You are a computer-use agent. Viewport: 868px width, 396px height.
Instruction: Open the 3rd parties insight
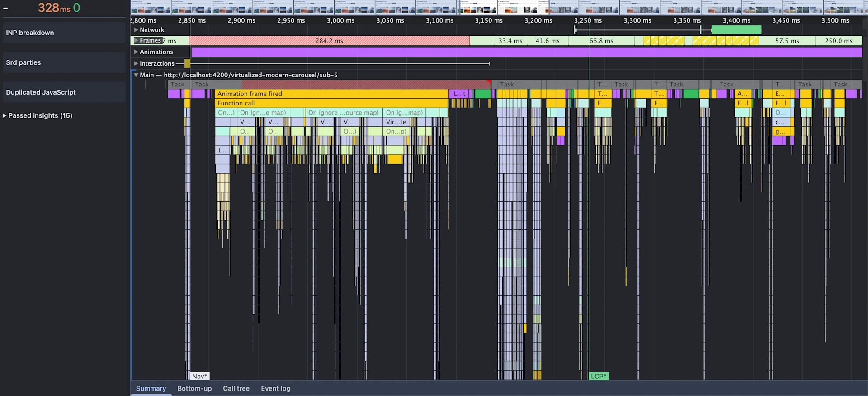pyautogui.click(x=64, y=62)
